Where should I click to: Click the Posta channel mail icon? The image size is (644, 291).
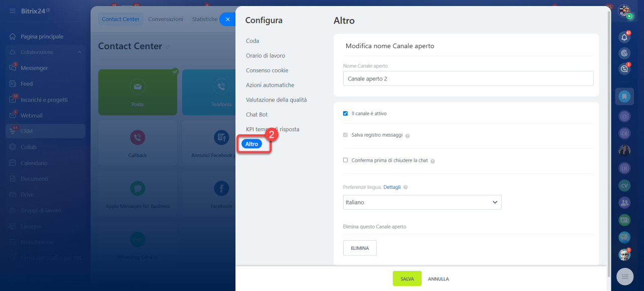tap(137, 86)
